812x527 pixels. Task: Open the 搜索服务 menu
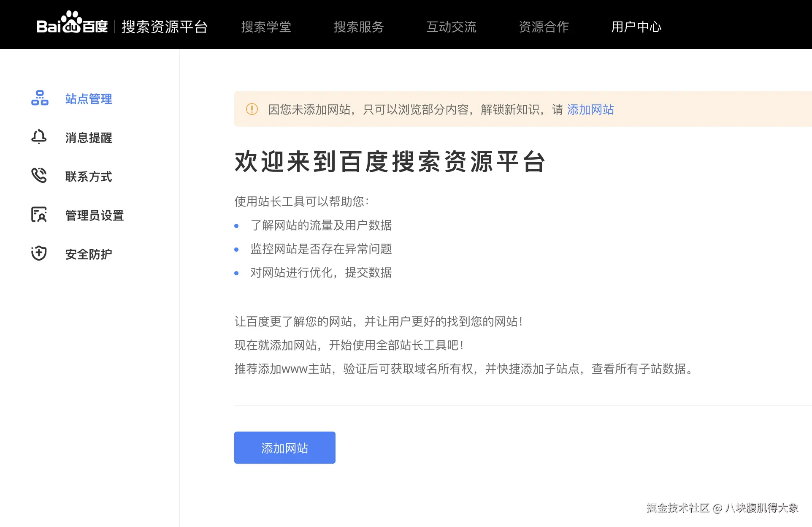tap(359, 27)
